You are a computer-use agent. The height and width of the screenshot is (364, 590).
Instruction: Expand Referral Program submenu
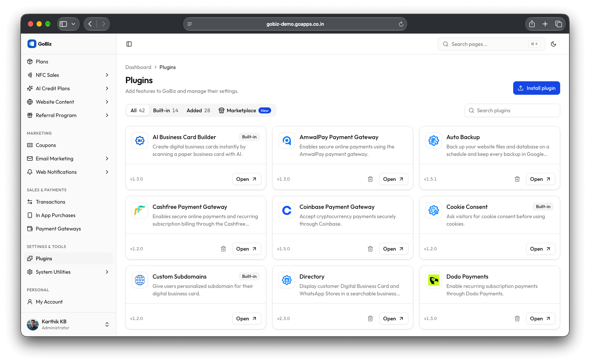click(x=107, y=115)
